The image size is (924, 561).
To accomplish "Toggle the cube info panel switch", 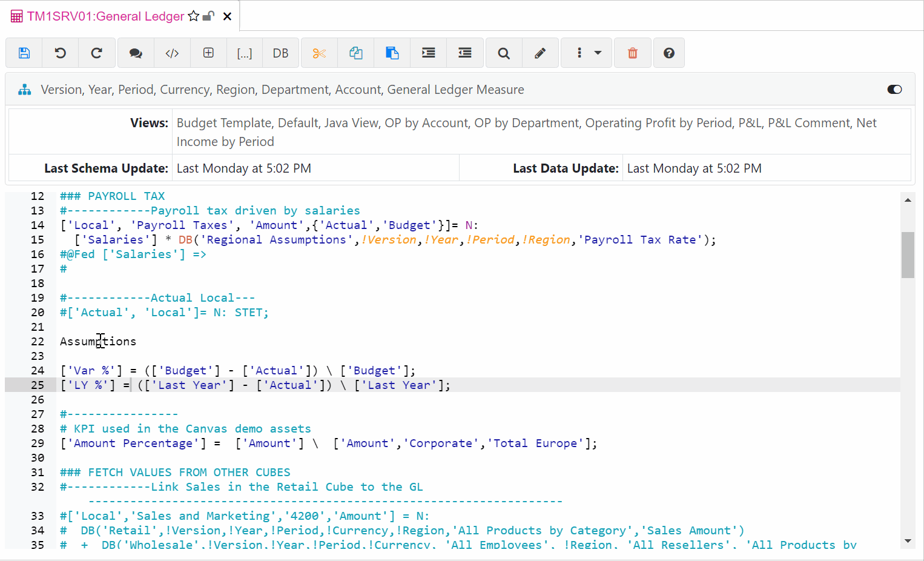I will click(894, 90).
